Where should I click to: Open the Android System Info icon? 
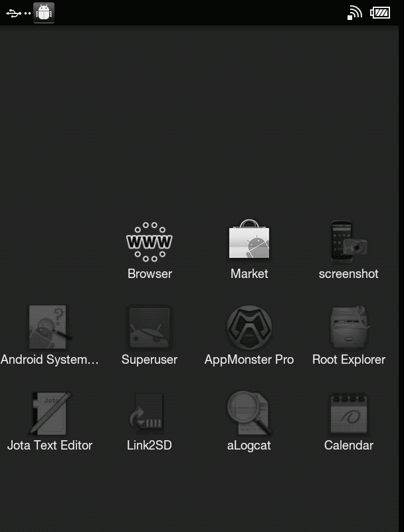point(49,327)
